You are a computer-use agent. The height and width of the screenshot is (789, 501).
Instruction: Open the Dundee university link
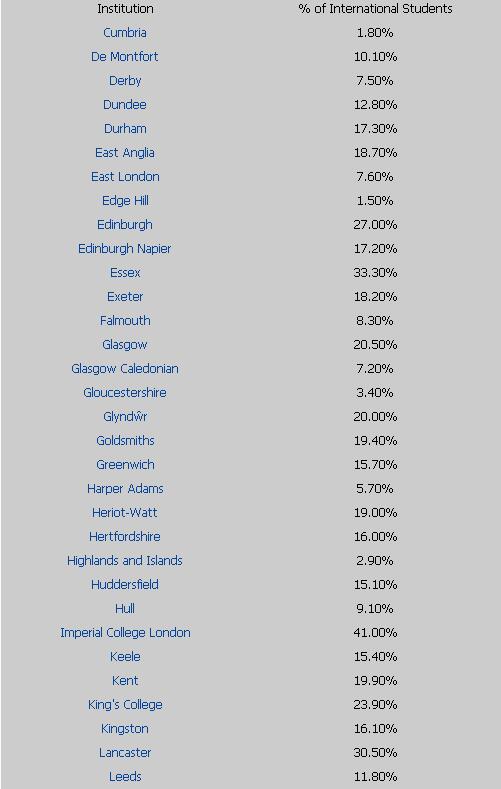pyautogui.click(x=125, y=105)
